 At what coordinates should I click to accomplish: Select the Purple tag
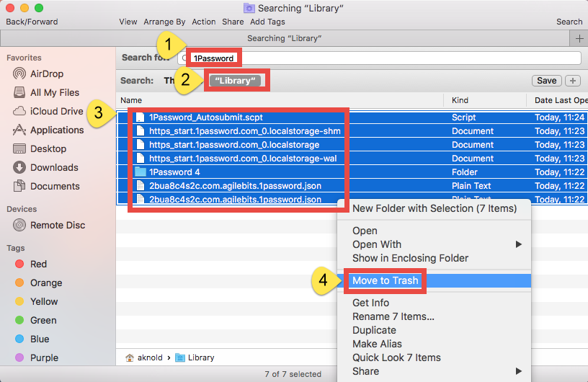click(36, 358)
